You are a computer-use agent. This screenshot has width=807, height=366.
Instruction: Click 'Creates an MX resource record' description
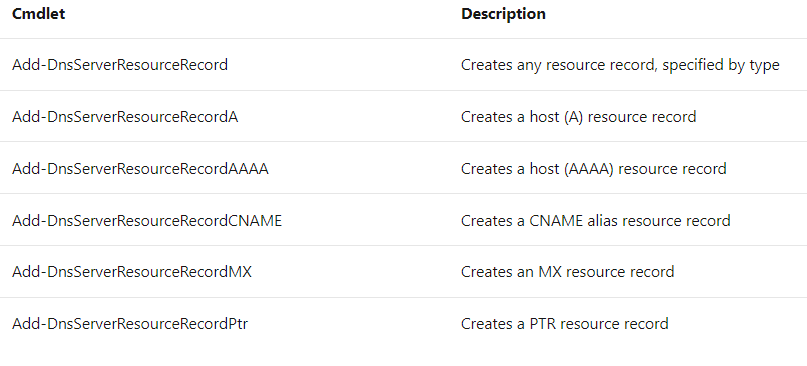point(567,271)
